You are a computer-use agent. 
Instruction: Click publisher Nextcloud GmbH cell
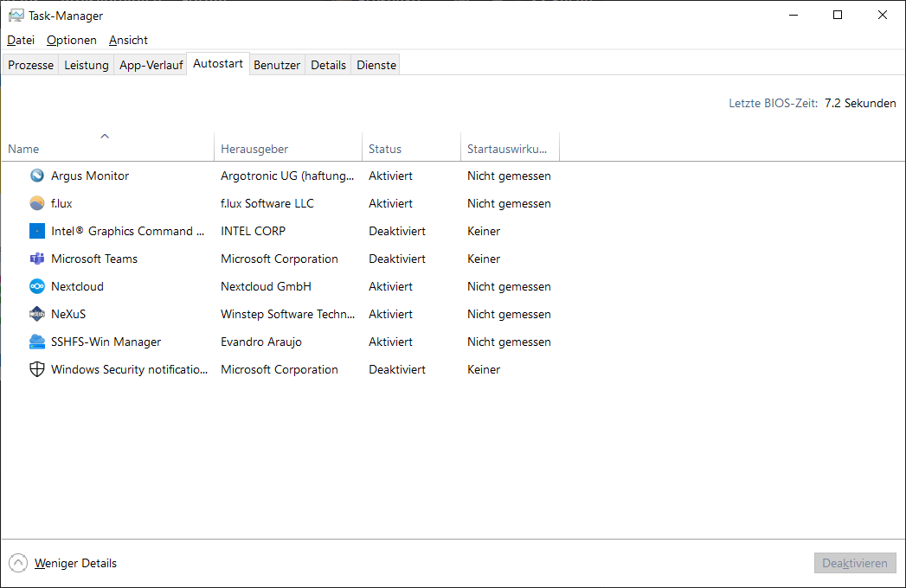[x=266, y=286]
